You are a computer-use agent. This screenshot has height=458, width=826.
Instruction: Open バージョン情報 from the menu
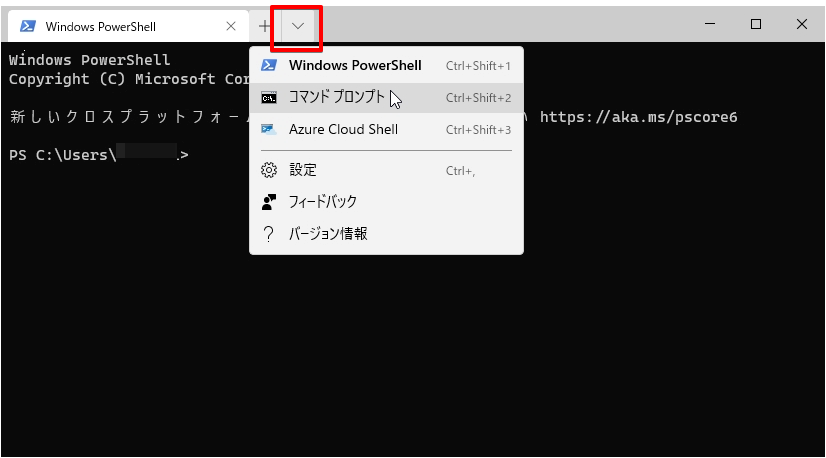386,233
